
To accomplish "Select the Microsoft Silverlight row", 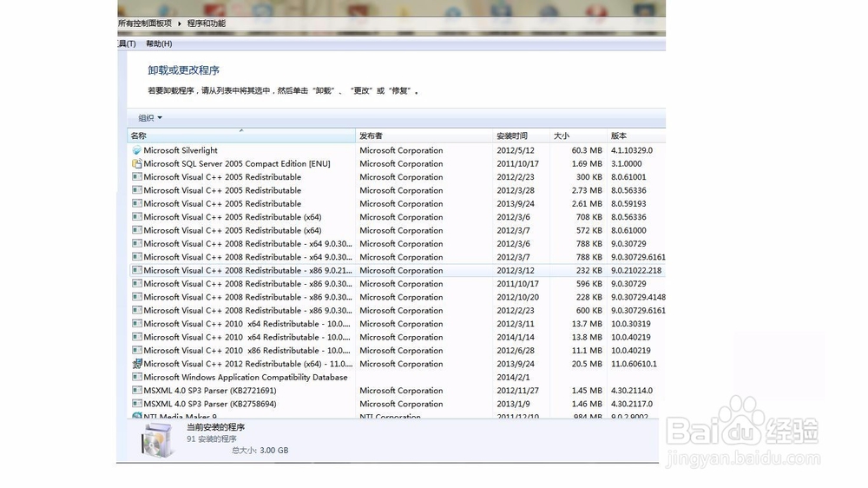I will tap(397, 150).
